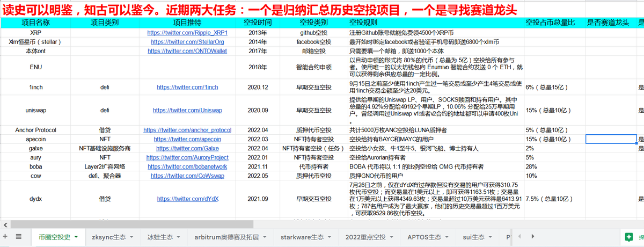
Task: Open the all sheets list icon
Action: tap(18, 237)
